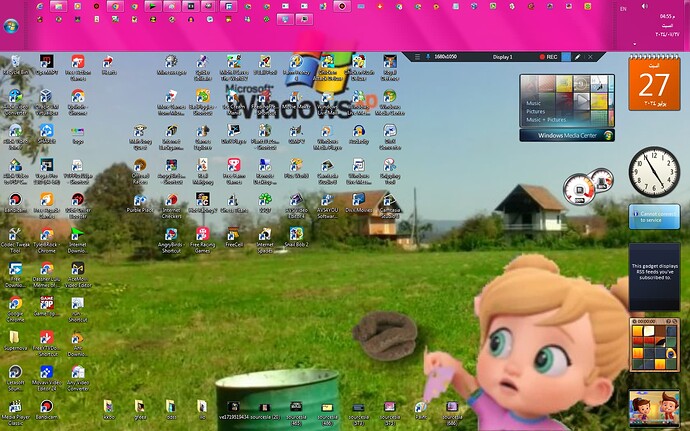Image resolution: width=690 pixels, height=431 pixels.
Task: Open the Windows Media Center gadget bar
Action: [x=567, y=135]
